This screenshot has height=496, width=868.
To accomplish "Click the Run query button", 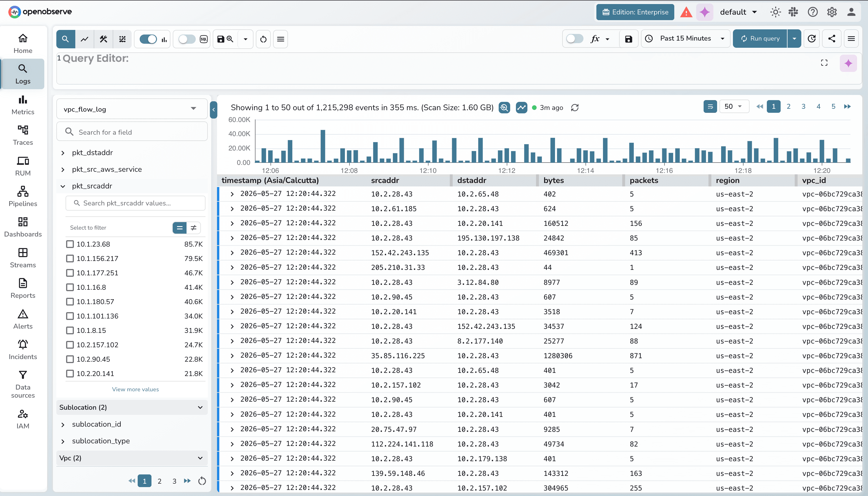I will click(x=760, y=39).
